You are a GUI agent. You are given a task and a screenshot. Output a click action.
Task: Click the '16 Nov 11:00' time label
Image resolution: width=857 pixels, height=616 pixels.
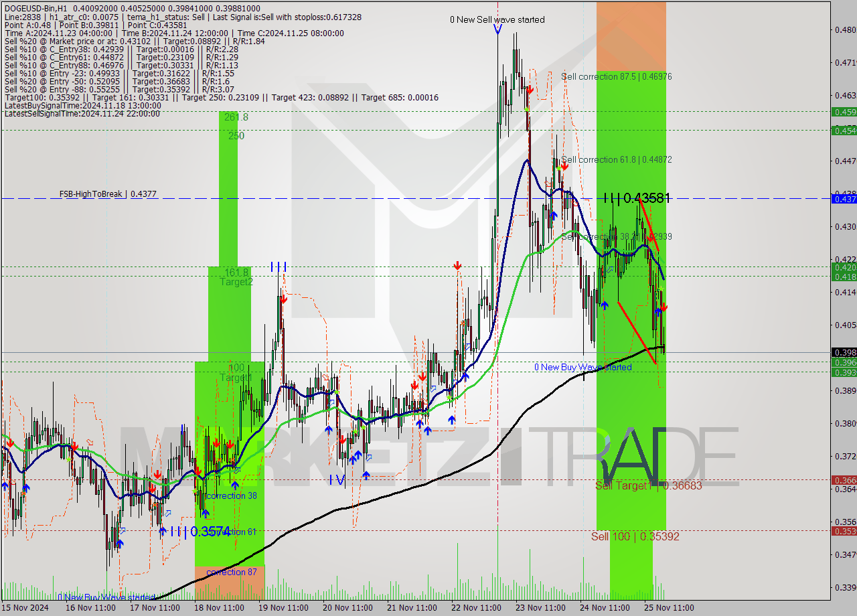[90, 608]
